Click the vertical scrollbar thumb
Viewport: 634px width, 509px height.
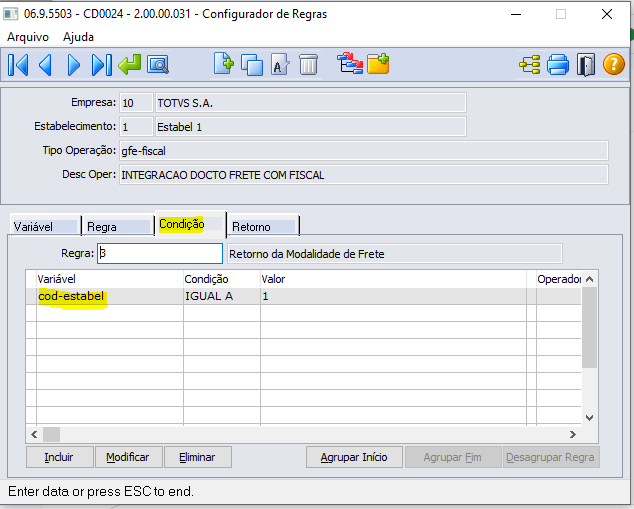click(590, 328)
